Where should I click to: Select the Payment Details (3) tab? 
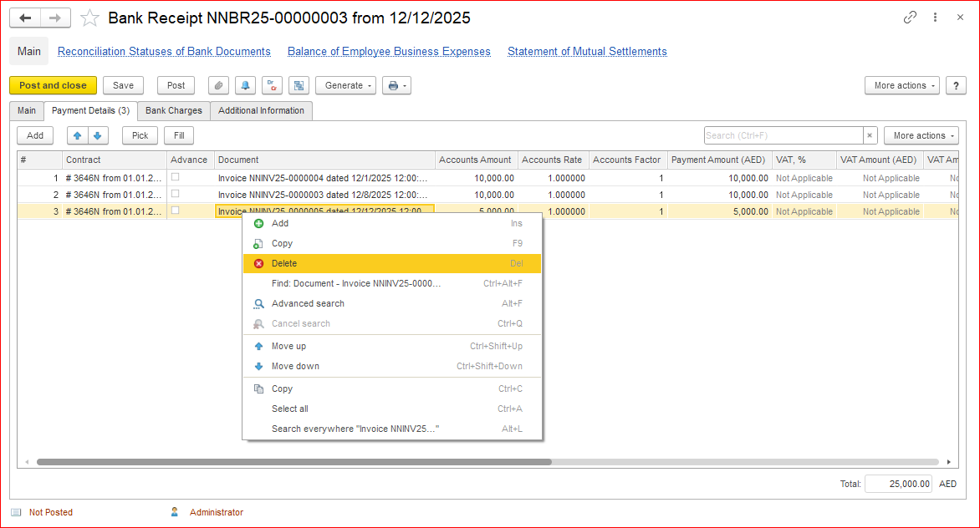tap(90, 110)
